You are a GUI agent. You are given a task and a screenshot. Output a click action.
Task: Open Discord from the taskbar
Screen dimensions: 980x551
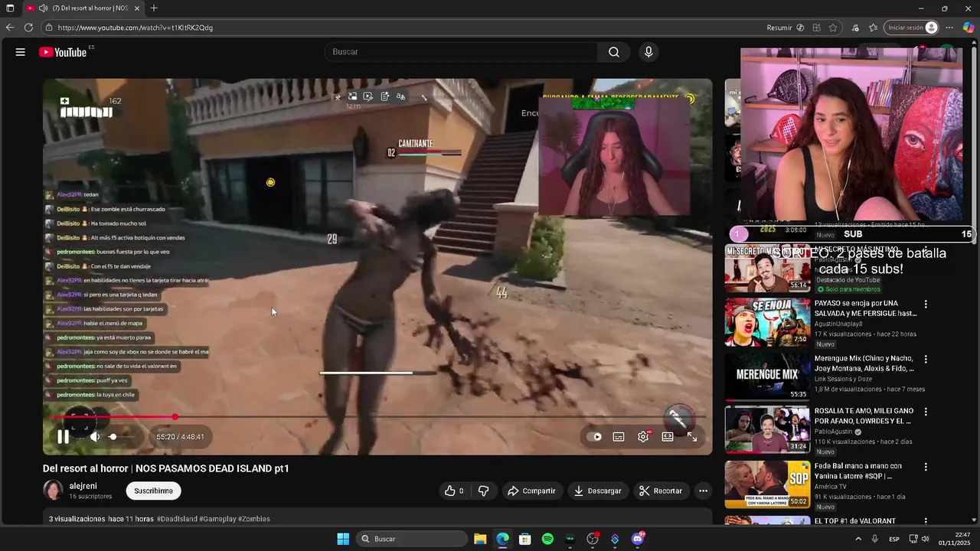638,539
